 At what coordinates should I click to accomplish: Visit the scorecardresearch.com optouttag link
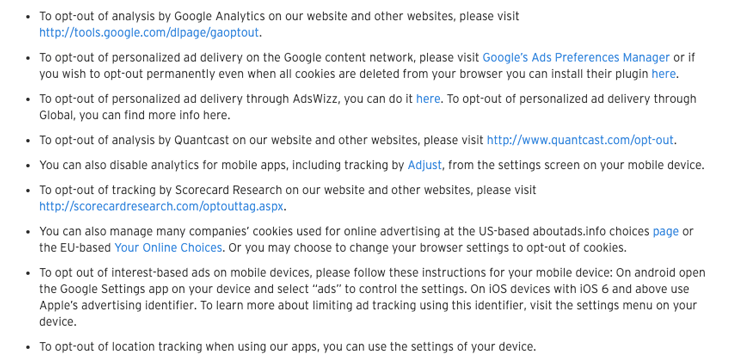[x=161, y=207]
